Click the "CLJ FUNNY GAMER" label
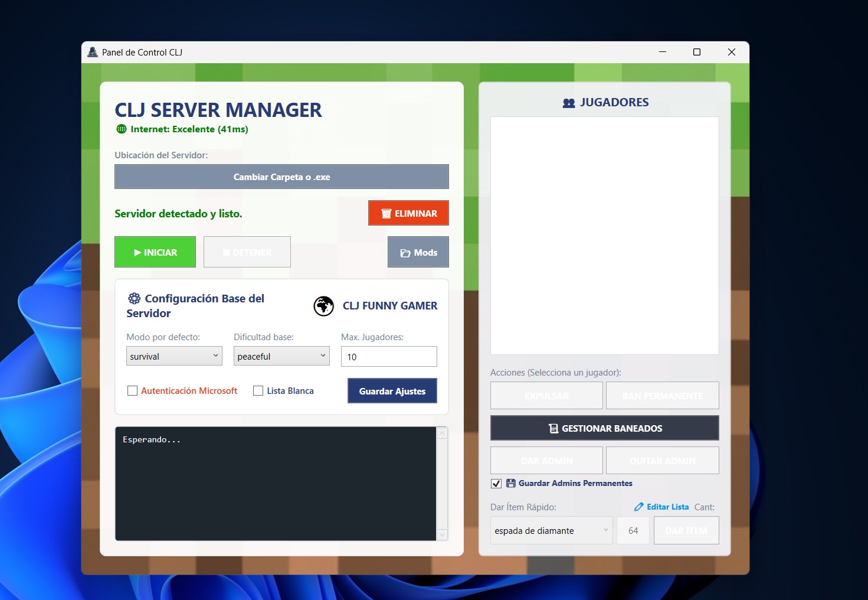 (x=390, y=306)
